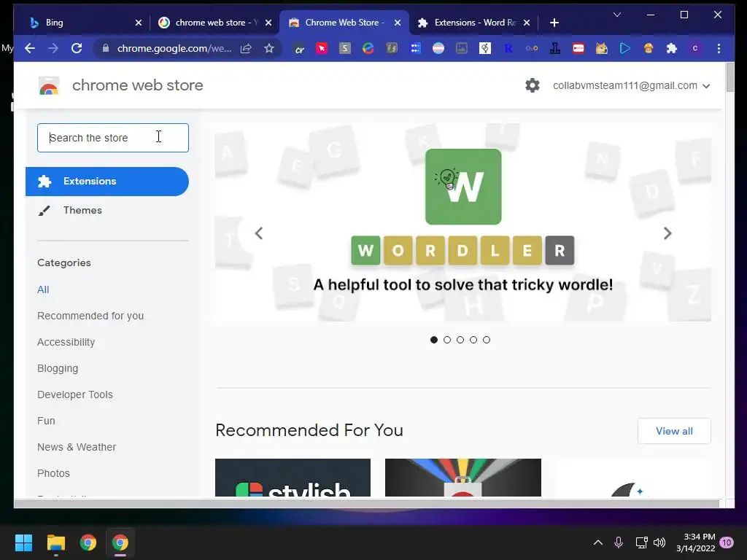Close the active Chrome Web Store tab
This screenshot has width=747, height=560.
[x=398, y=23]
